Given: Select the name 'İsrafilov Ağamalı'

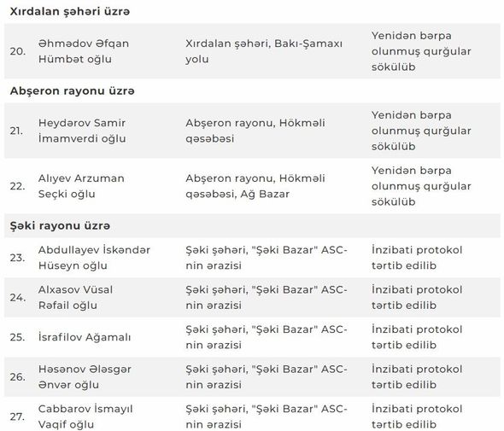Looking at the screenshot, I should (85, 337).
